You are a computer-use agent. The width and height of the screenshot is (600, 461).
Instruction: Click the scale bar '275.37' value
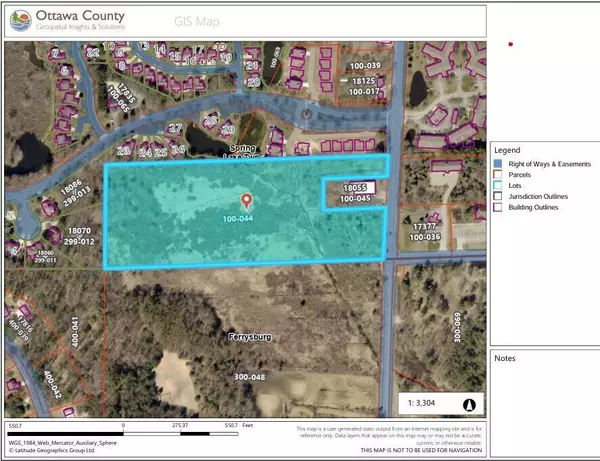(x=179, y=425)
